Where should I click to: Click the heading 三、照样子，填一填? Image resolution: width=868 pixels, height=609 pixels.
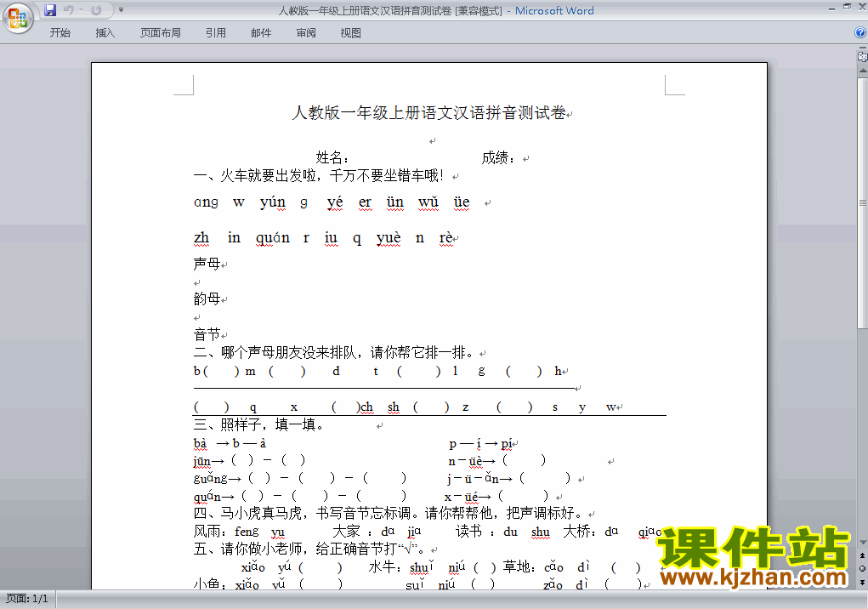(x=258, y=424)
